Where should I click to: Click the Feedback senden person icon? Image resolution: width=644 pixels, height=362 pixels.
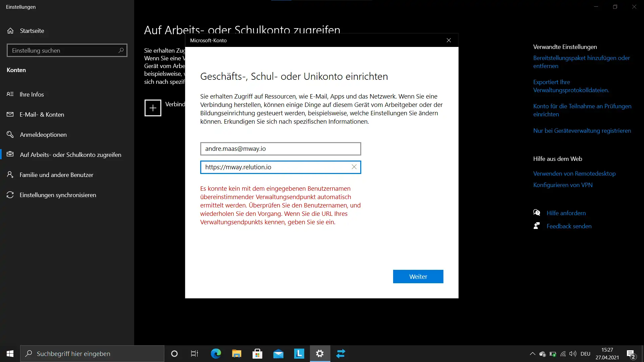pos(537,226)
